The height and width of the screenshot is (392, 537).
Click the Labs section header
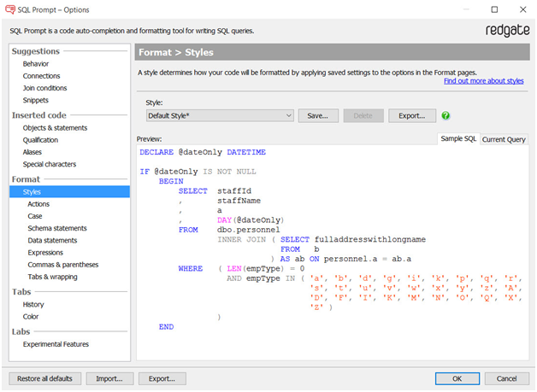21,332
